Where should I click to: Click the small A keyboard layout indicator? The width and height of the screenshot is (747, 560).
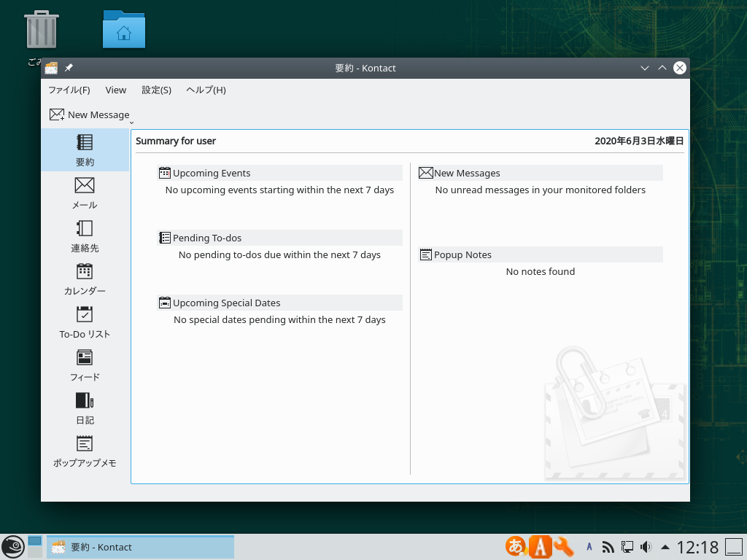pyautogui.click(x=589, y=547)
